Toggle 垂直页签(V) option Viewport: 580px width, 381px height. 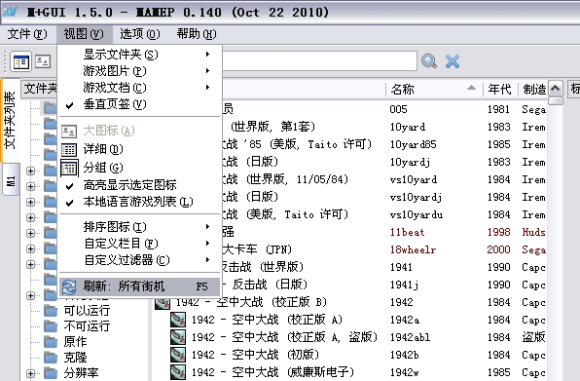[140, 105]
